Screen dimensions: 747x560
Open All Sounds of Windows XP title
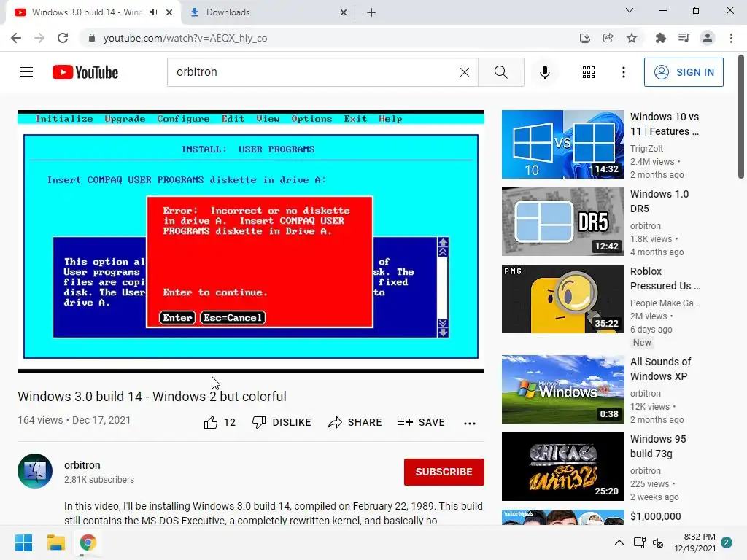660,368
